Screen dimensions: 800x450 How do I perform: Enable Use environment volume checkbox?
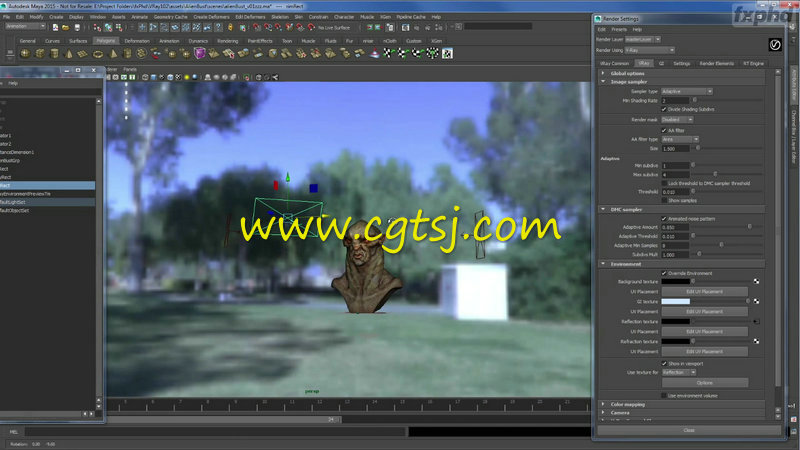(664, 395)
